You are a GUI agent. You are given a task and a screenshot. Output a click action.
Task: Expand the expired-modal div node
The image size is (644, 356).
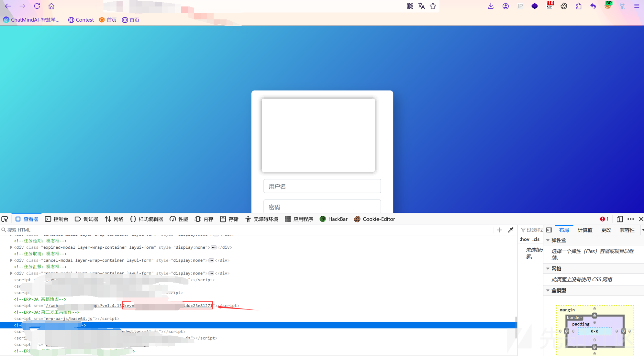tap(11, 247)
